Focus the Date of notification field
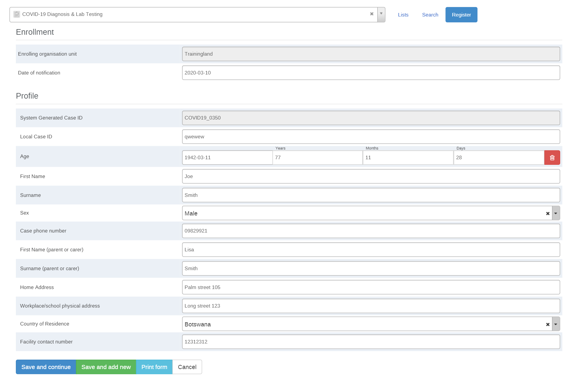This screenshot has width=574, height=392. coord(371,73)
